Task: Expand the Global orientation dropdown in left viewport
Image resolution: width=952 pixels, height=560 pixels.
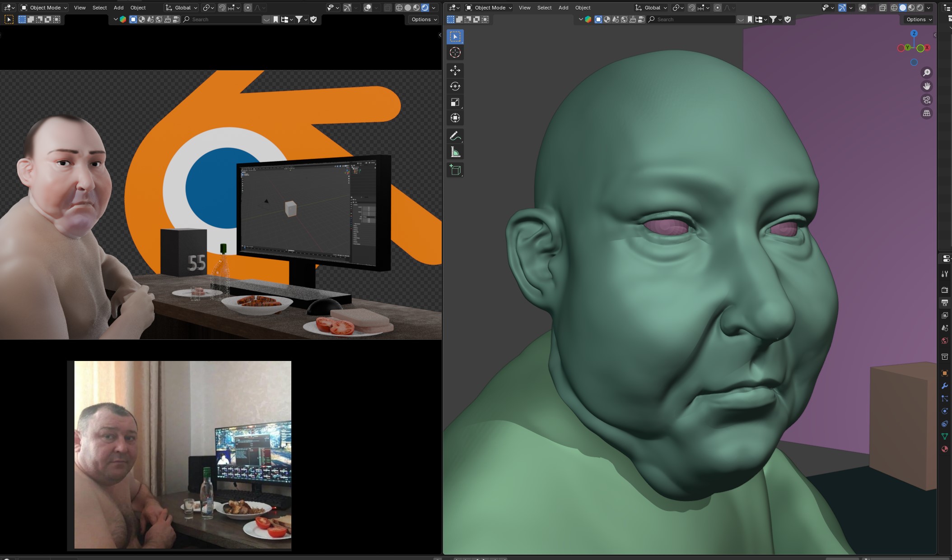Action: click(182, 8)
